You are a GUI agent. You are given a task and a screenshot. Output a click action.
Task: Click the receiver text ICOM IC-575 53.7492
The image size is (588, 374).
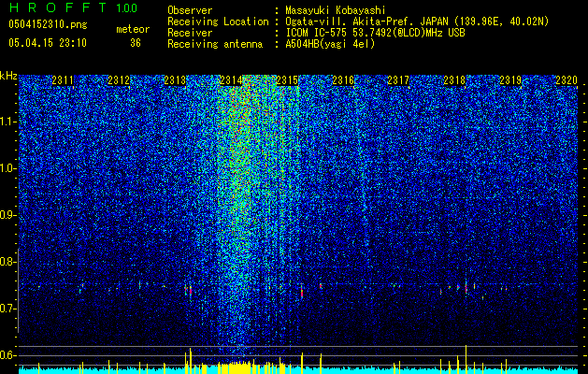point(375,33)
